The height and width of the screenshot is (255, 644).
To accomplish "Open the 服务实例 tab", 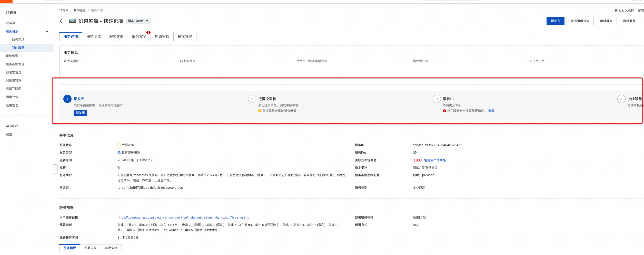I will pos(116,36).
